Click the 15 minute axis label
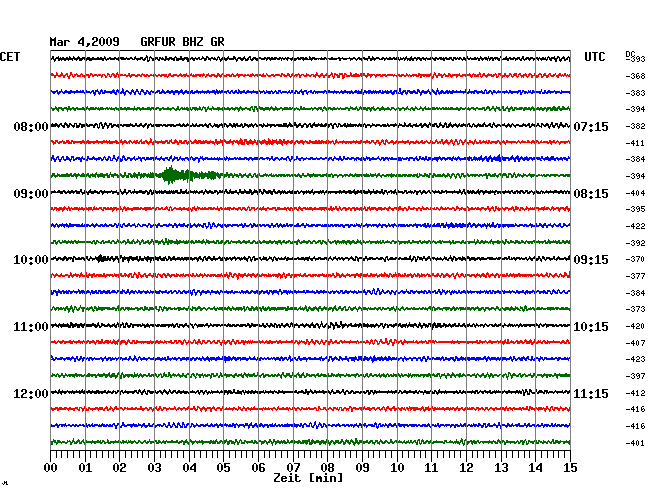650x494 pixels. click(570, 467)
